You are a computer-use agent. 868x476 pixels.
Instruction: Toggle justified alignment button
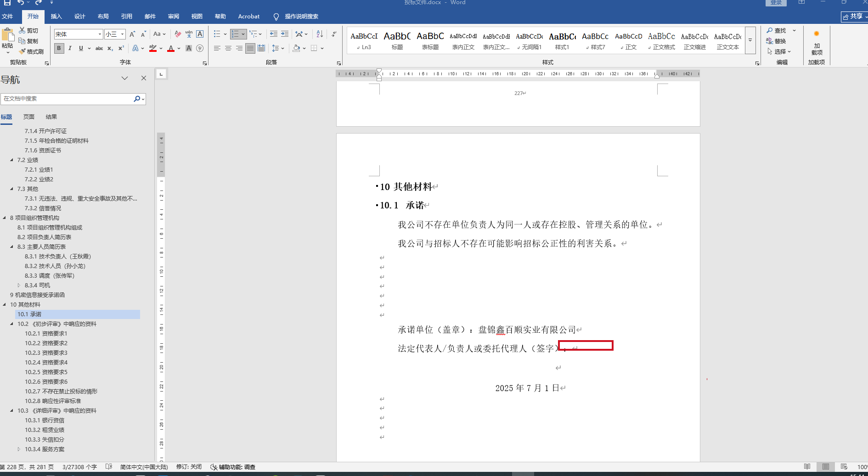pyautogui.click(x=250, y=48)
